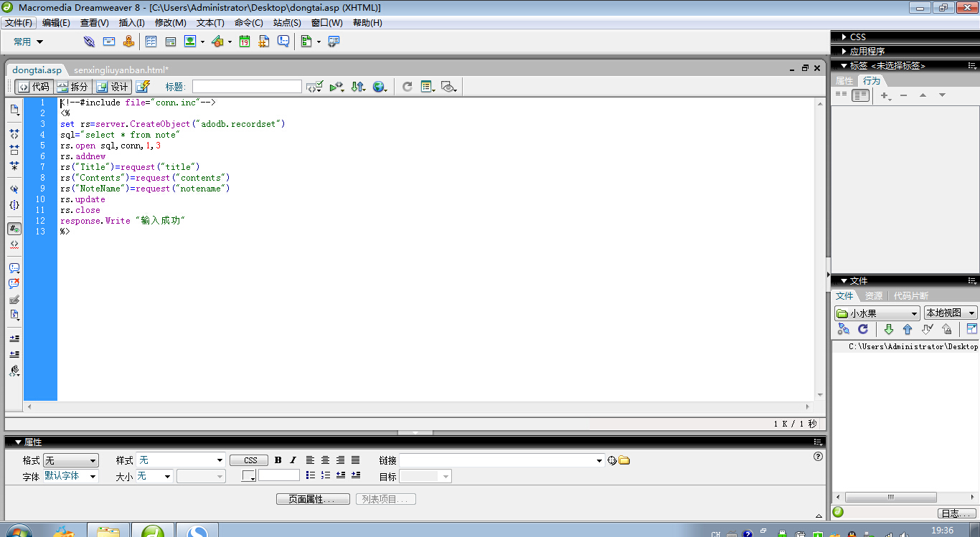Switch to senxingliuyanban.html document tab
980x537 pixels.
[x=121, y=70]
